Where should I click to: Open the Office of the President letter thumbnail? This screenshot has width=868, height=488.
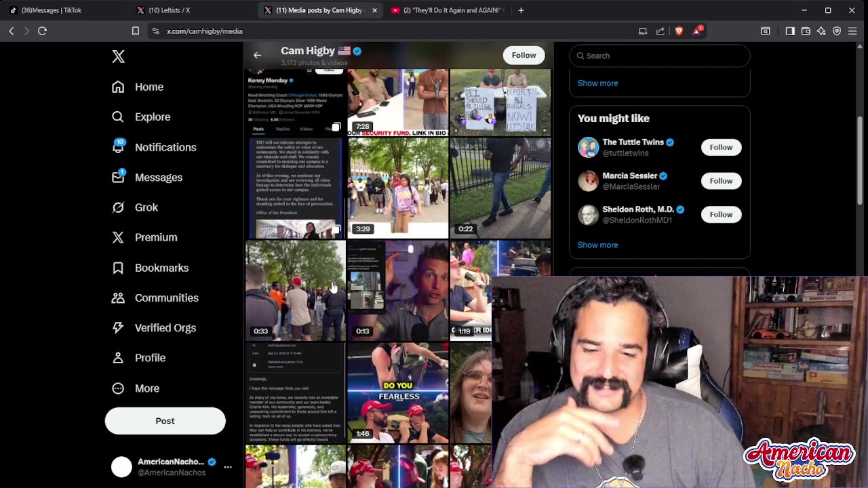coord(296,188)
